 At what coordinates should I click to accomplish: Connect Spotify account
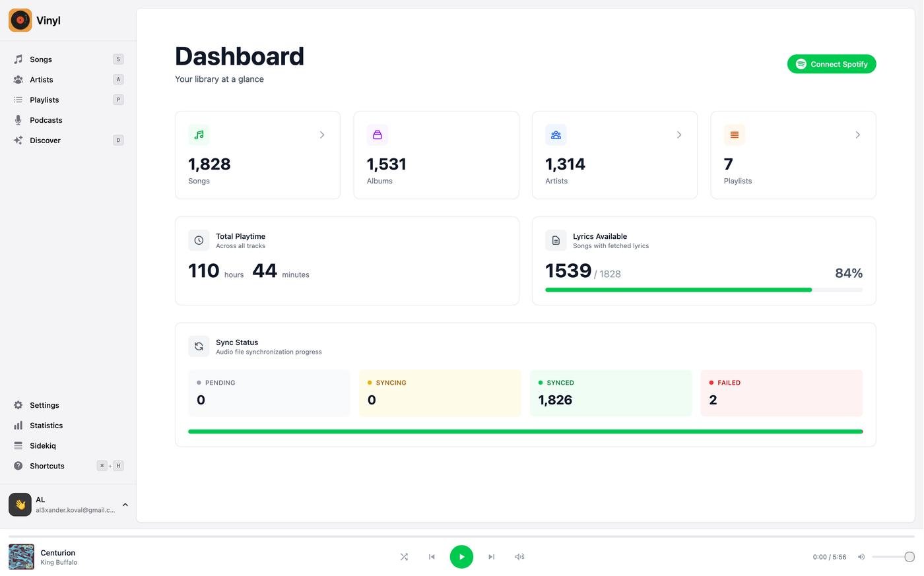(831, 64)
